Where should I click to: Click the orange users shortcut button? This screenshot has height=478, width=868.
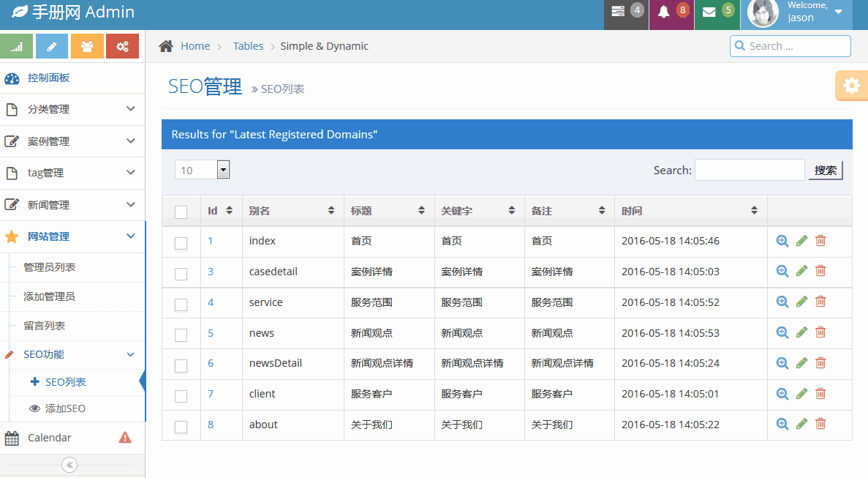(x=87, y=46)
